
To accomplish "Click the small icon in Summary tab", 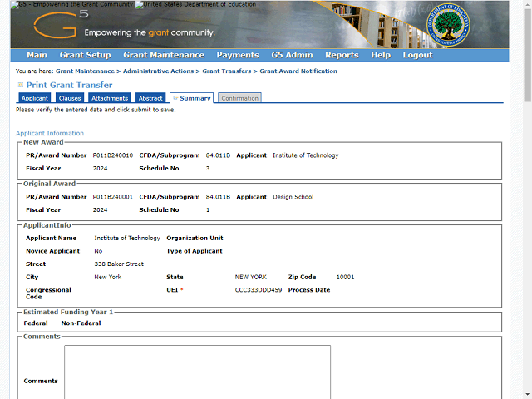I will [x=175, y=98].
